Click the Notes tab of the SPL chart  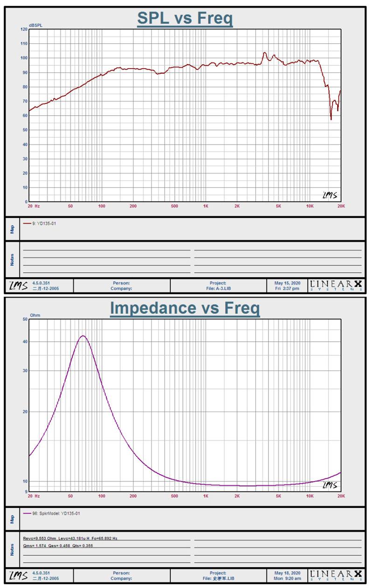coord(13,259)
